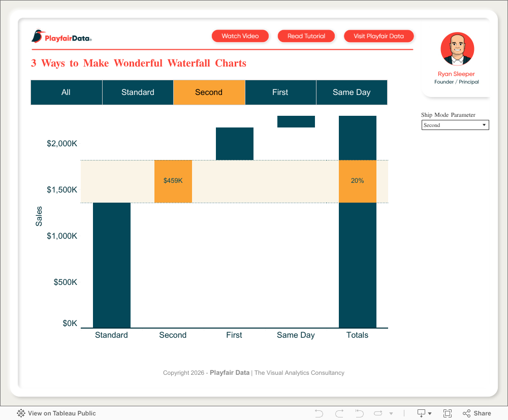
Task: Click the Refresh data icon
Action: pyautogui.click(x=378, y=413)
